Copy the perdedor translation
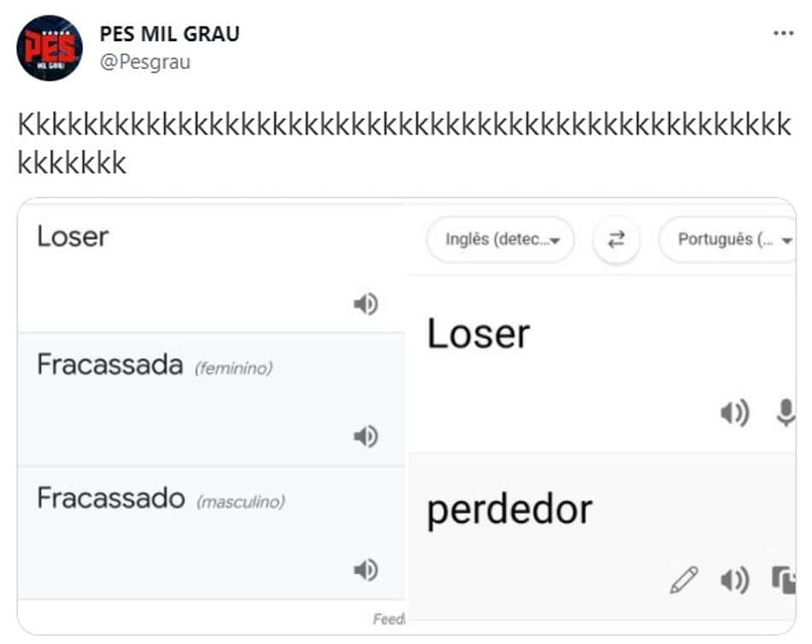This screenshot has height=644, width=812. (784, 580)
